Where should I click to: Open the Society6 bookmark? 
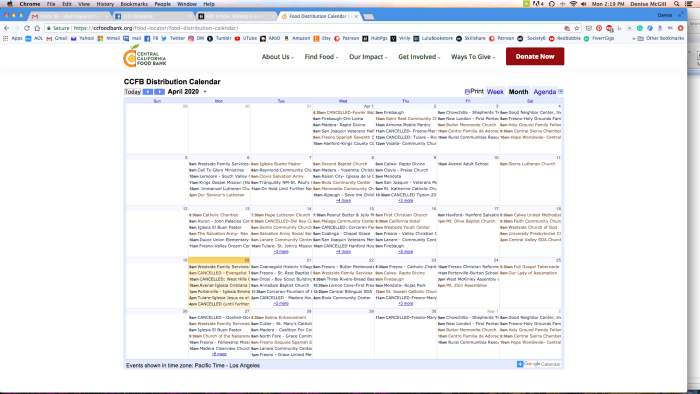pos(532,38)
